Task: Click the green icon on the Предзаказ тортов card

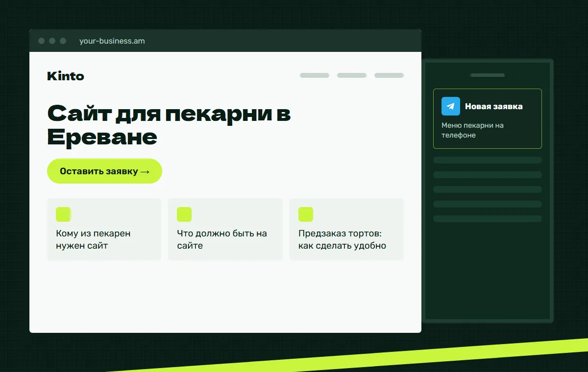Action: click(x=306, y=214)
